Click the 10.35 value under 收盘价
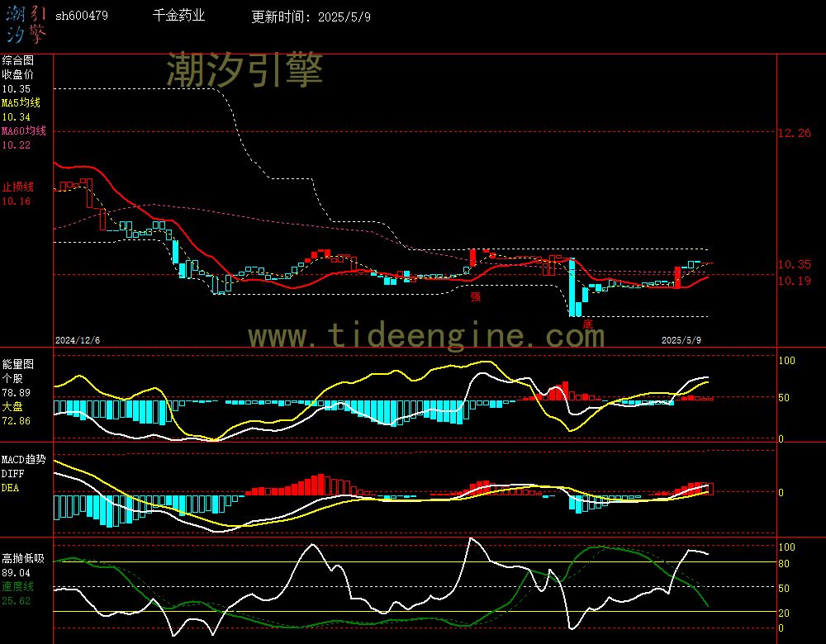The width and height of the screenshot is (826, 644). 16,89
